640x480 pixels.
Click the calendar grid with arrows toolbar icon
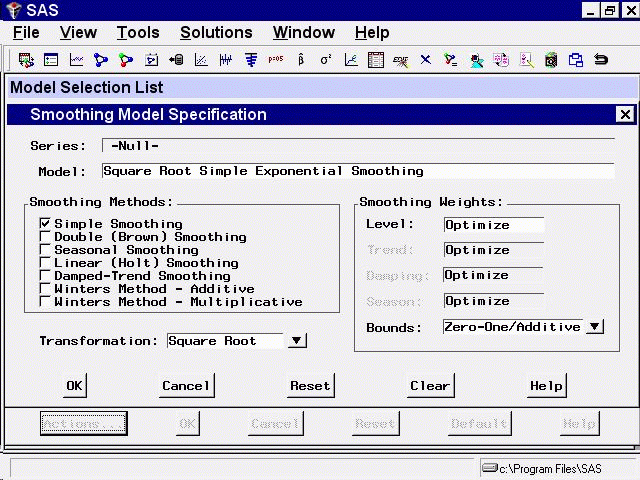pyautogui.click(x=26, y=60)
